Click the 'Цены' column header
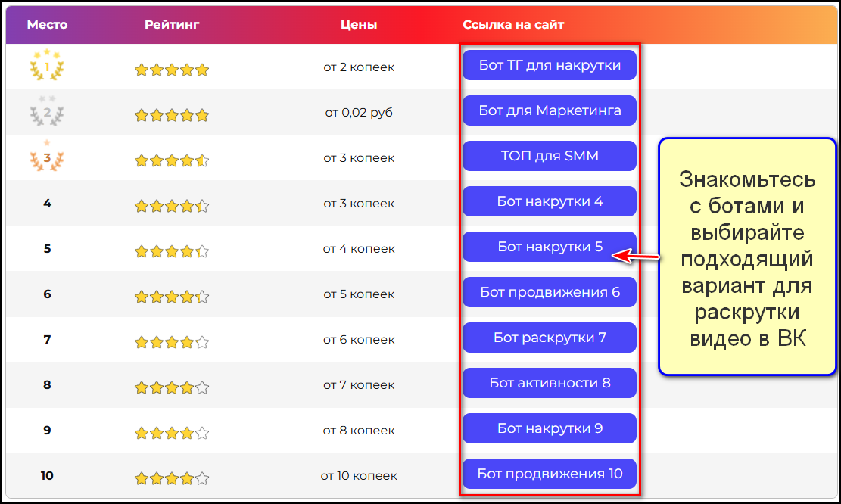The width and height of the screenshot is (841, 504). tap(359, 25)
